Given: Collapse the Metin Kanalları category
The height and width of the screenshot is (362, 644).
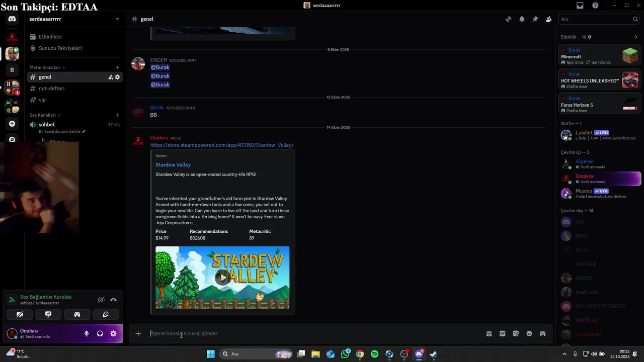Looking at the screenshot, I should 47,67.
